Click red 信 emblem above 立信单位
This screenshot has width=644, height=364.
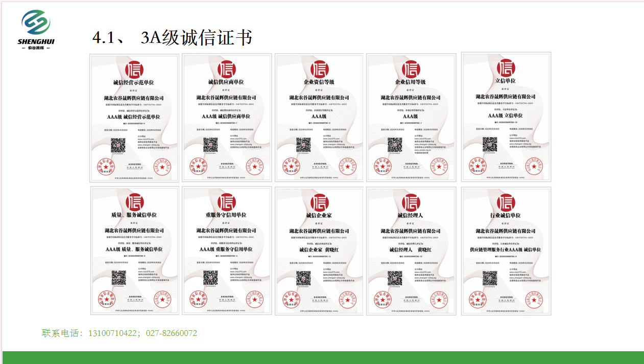point(506,67)
